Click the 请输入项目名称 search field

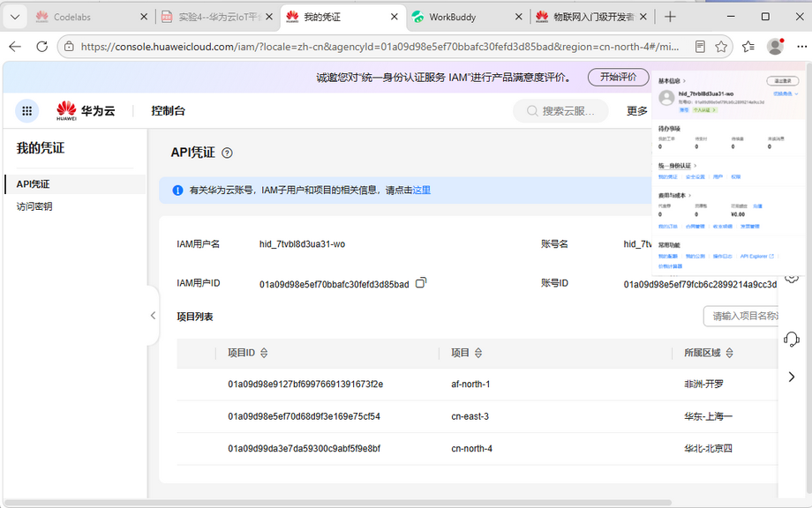[741, 316]
